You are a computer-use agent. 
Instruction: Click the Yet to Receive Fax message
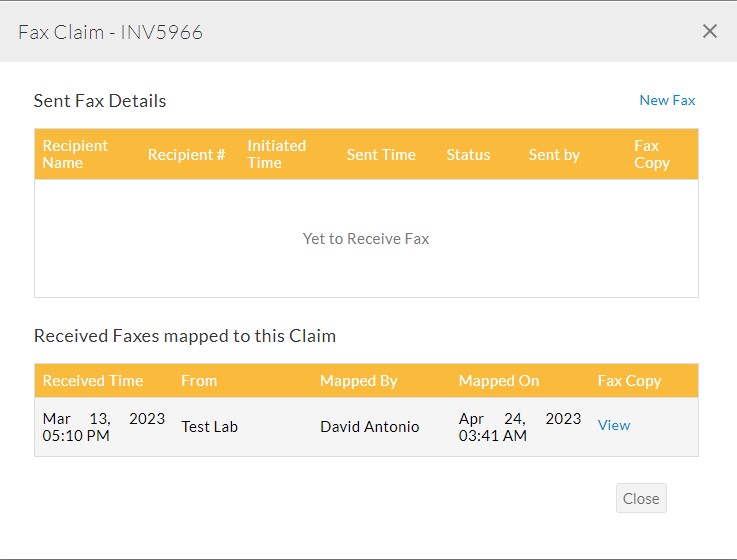tap(366, 239)
